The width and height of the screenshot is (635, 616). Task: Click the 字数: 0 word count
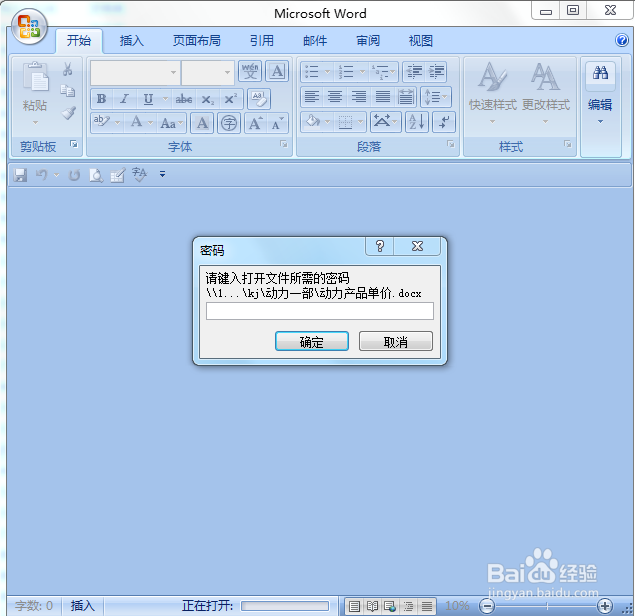pos(34,606)
